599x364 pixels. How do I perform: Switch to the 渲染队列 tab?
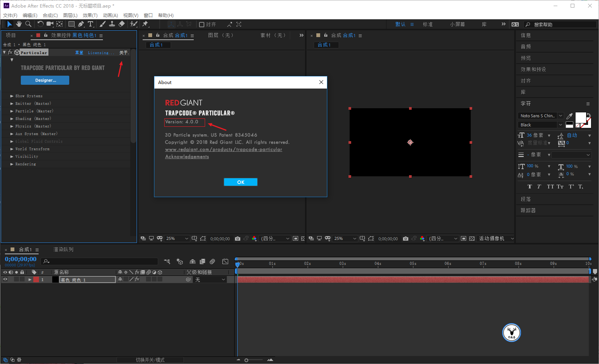click(63, 250)
